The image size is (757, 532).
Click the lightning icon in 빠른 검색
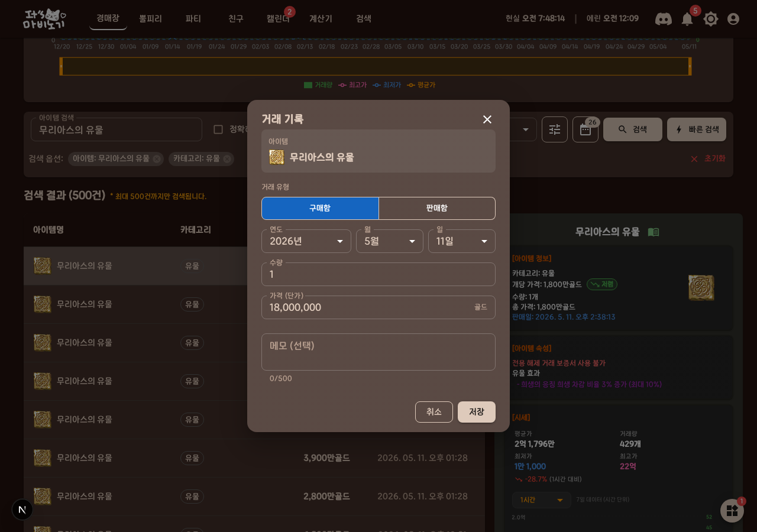(679, 129)
